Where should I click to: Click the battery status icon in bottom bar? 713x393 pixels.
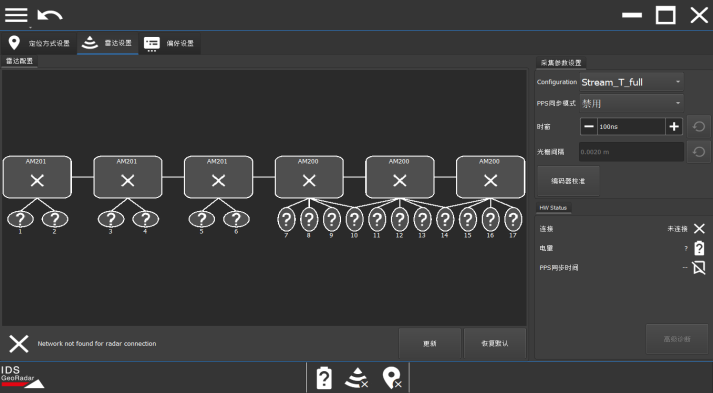coord(324,378)
